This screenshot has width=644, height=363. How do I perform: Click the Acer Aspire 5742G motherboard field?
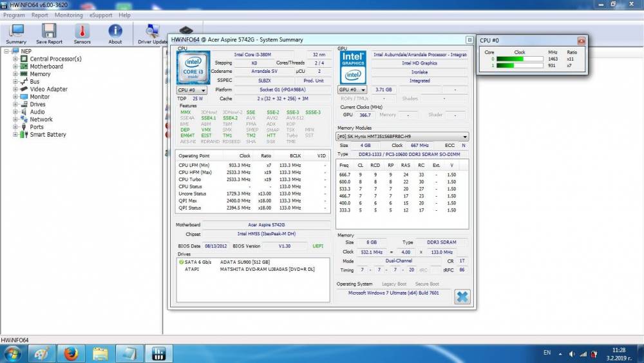pyautogui.click(x=266, y=225)
